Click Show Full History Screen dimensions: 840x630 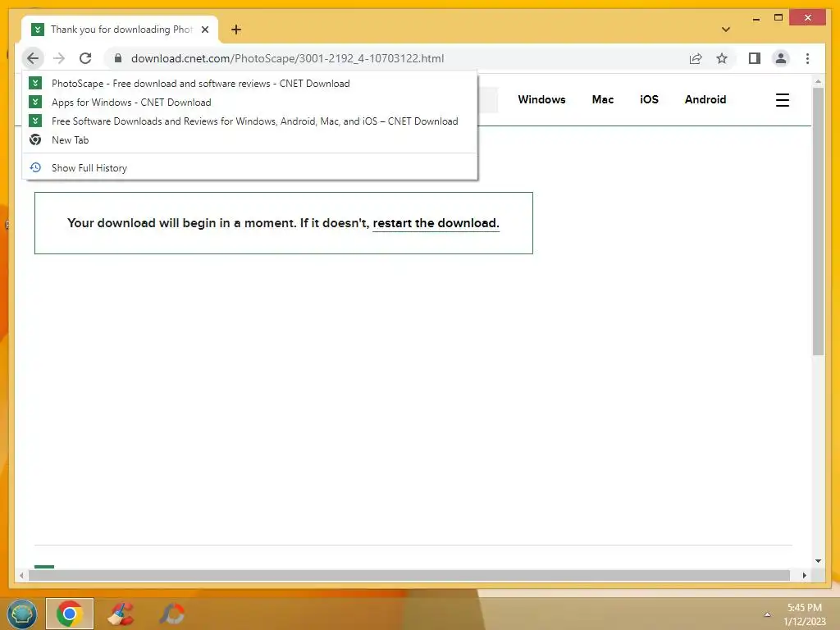(249, 167)
